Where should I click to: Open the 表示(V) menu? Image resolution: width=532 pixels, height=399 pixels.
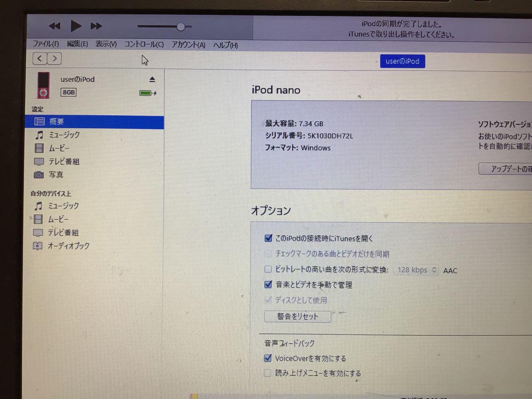tap(106, 44)
